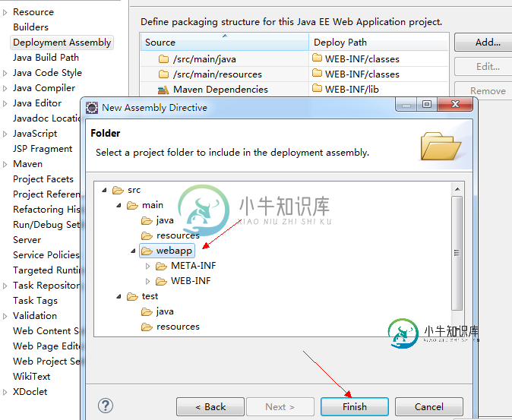512x420 pixels.
Task: Open the Java Build Path page
Action: [x=46, y=58]
